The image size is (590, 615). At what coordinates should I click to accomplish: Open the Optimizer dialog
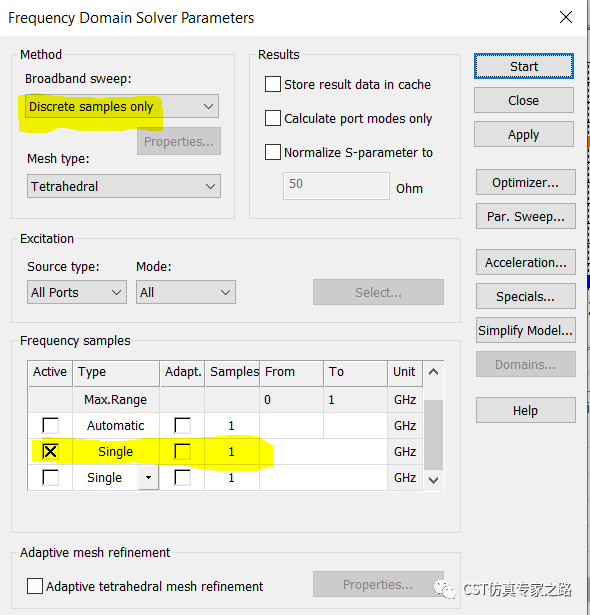pos(526,182)
